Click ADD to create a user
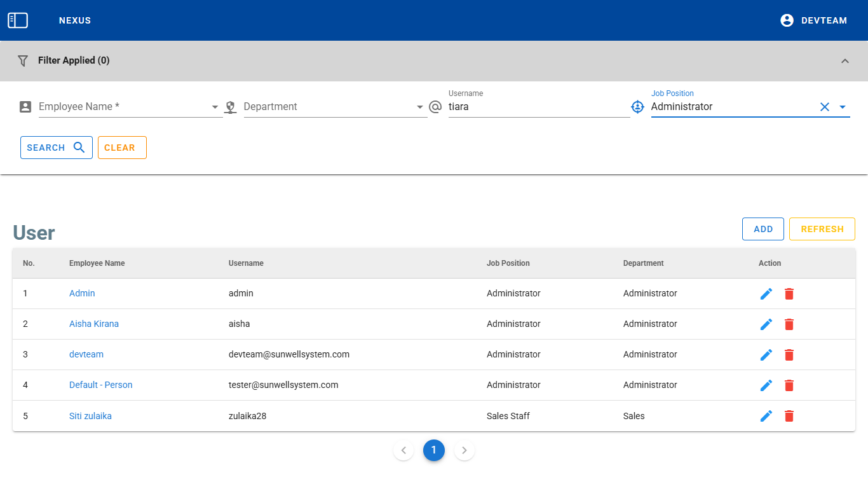 [x=763, y=229]
